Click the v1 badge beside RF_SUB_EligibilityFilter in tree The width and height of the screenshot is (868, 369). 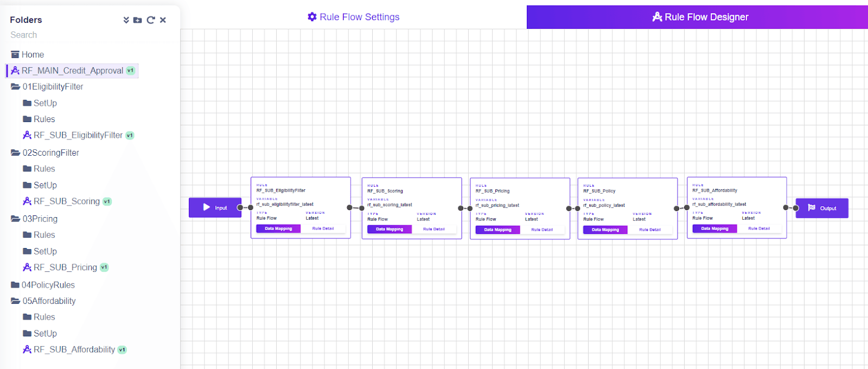[x=130, y=136]
